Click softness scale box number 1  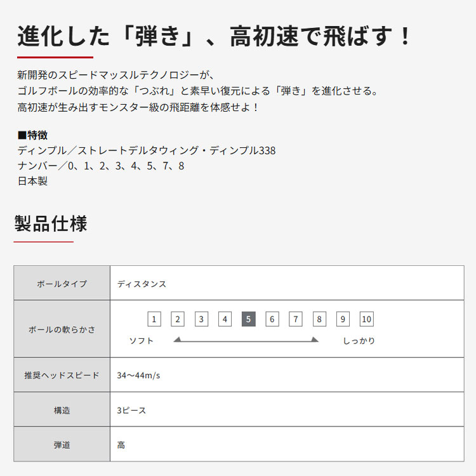(154, 319)
